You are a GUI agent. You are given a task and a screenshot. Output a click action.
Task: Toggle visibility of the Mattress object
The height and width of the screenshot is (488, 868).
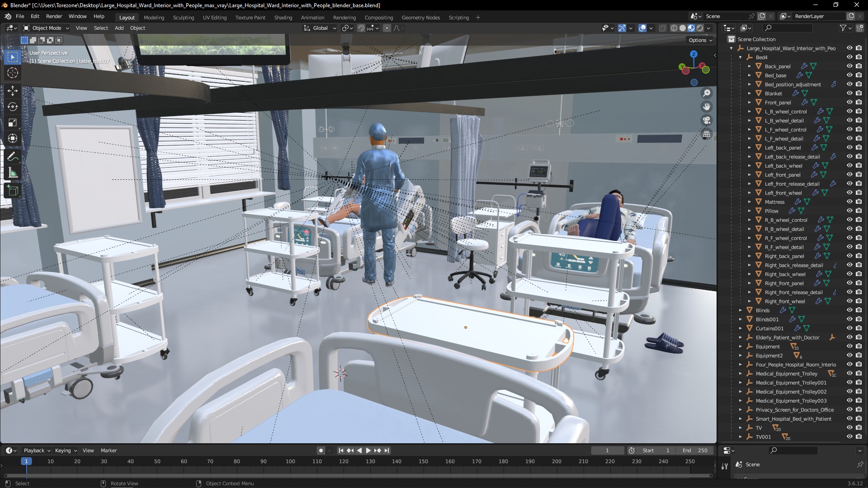coord(849,202)
